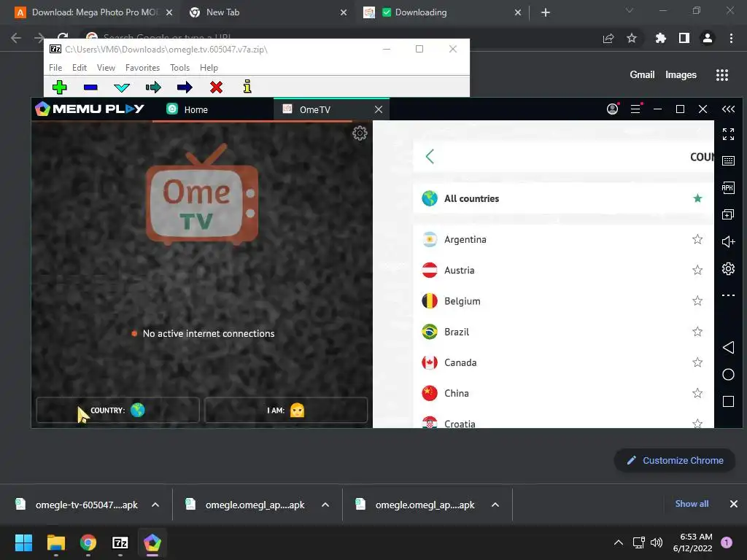Bookmark page with Chrome star icon
Screen dimensions: 747x560
(x=632, y=38)
